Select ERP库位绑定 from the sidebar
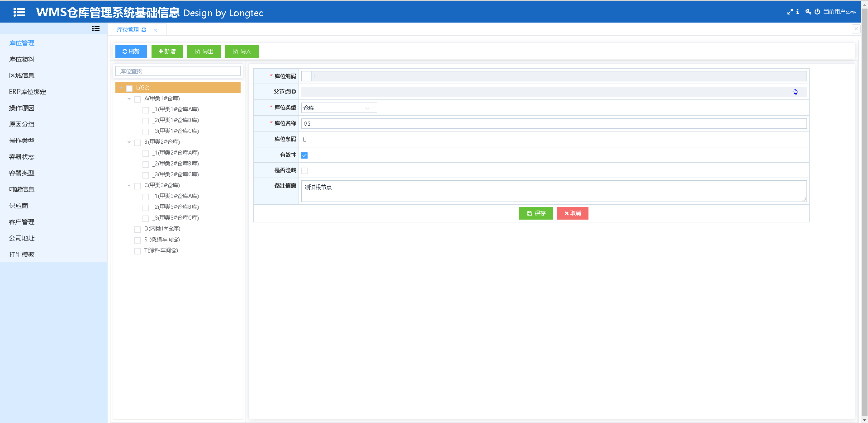The width and height of the screenshot is (868, 423). pyautogui.click(x=28, y=92)
